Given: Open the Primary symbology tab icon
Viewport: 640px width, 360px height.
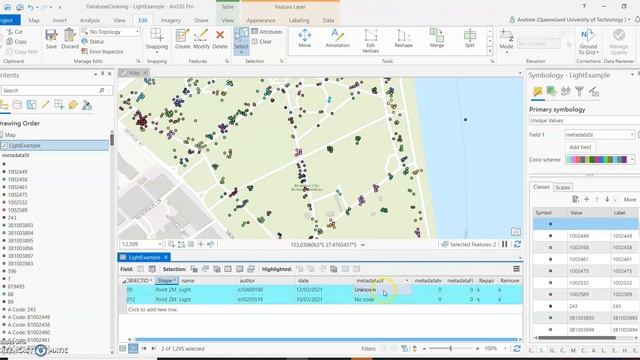Looking at the screenshot, I should click(x=538, y=91).
